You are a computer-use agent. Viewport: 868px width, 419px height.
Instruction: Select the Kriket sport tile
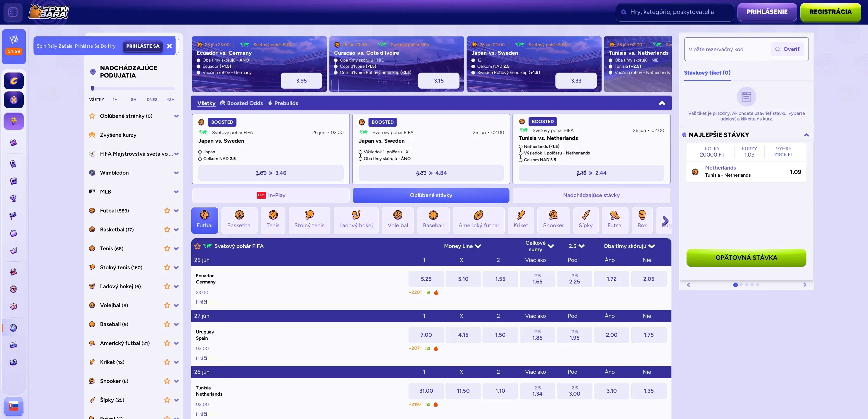coord(521,220)
